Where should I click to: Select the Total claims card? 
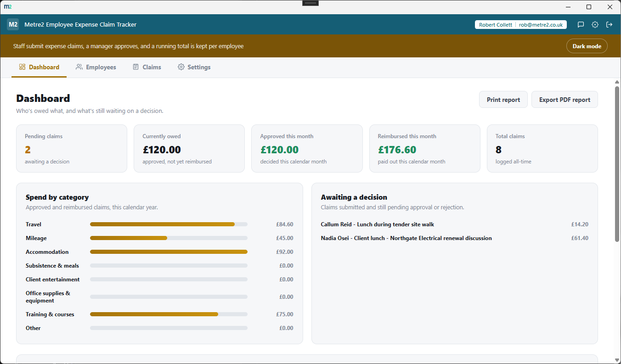click(x=542, y=149)
